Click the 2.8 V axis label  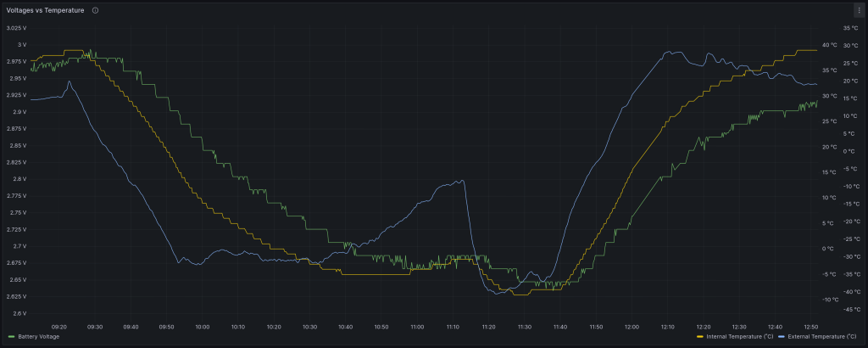[x=19, y=179]
